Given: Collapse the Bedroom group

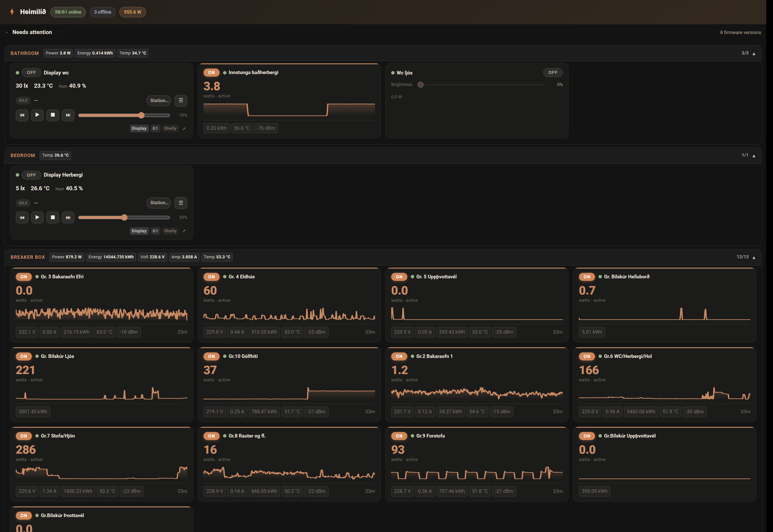Looking at the screenshot, I should 754,156.
